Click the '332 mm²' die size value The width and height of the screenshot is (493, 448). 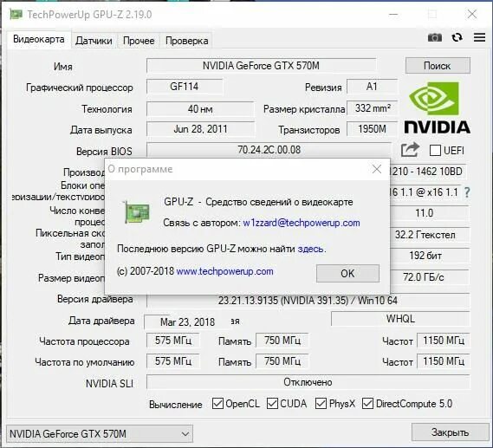point(373,108)
